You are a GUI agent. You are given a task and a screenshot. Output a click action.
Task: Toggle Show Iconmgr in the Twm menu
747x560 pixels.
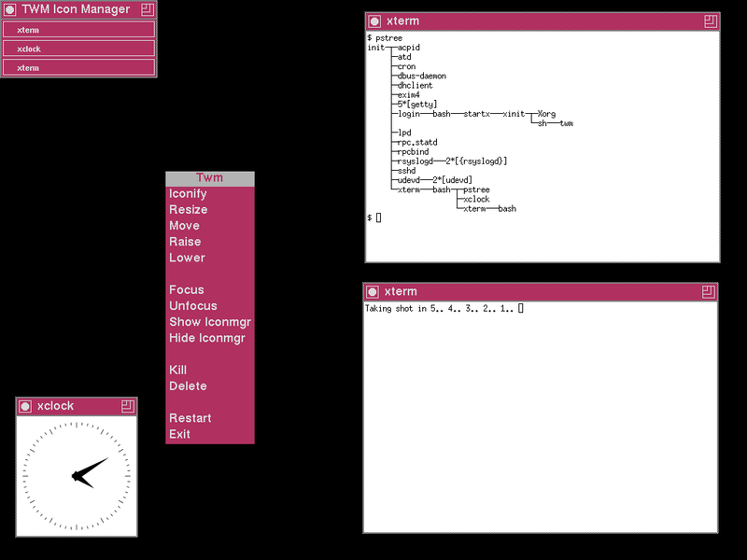point(209,322)
